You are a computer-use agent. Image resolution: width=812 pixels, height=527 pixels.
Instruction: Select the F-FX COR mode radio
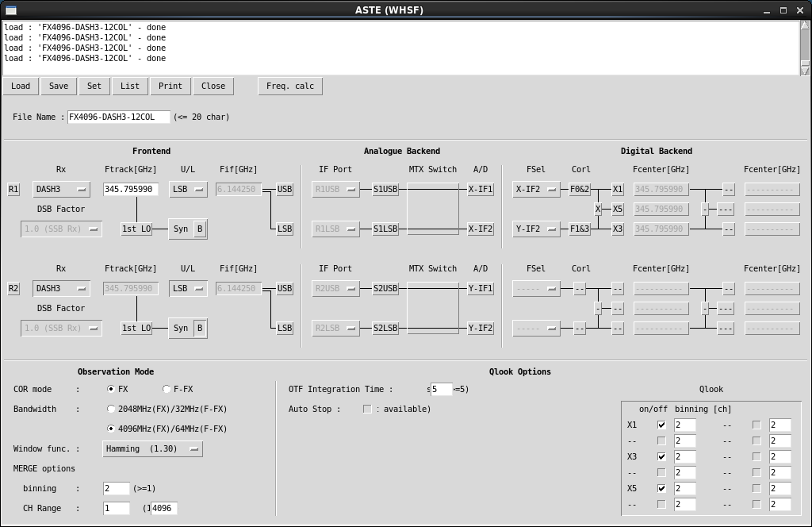point(167,389)
